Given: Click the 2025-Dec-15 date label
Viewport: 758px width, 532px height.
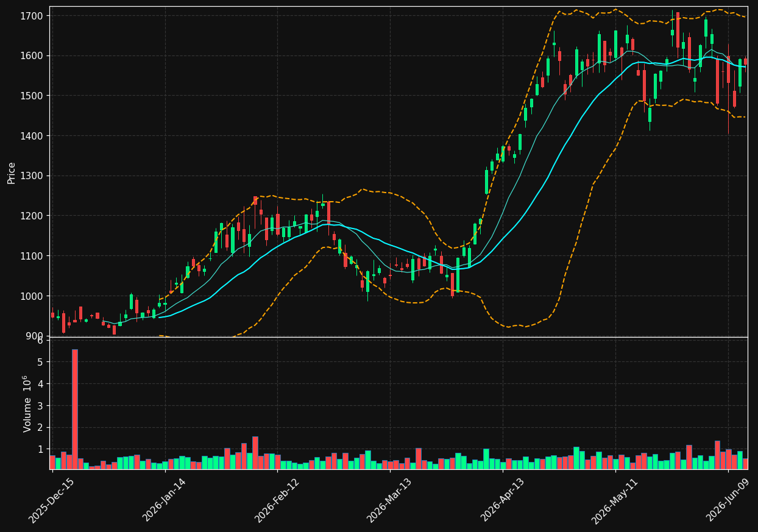Looking at the screenshot, I should pyautogui.click(x=52, y=500).
